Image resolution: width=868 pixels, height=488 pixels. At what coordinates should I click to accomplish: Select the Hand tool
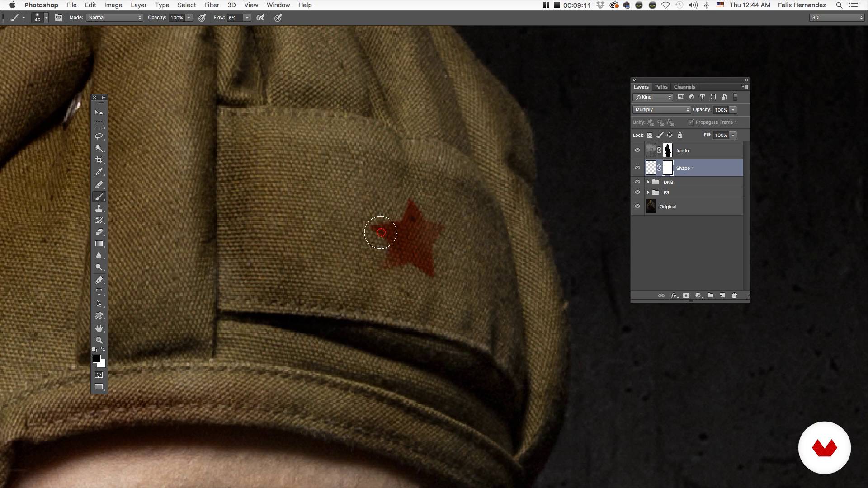pos(99,328)
